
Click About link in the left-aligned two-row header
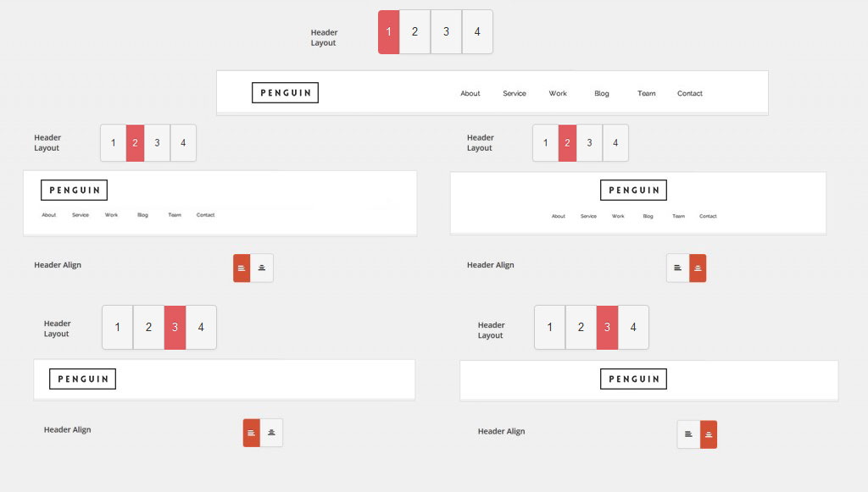[x=49, y=215]
